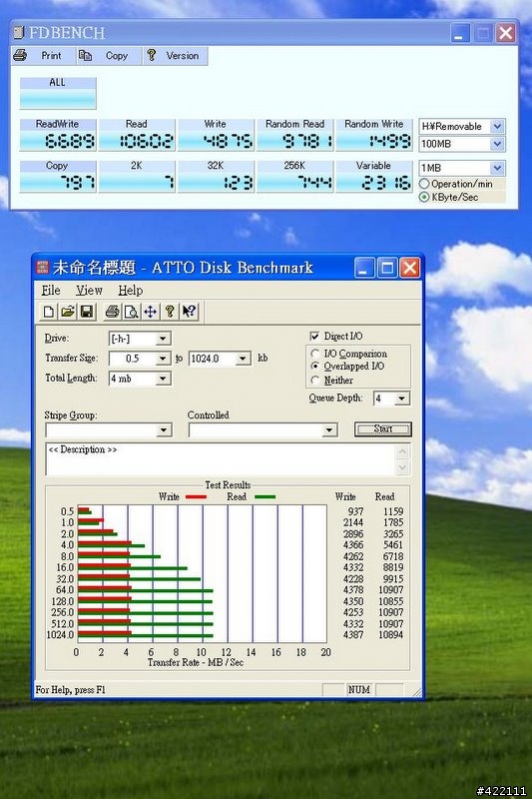532x799 pixels.
Task: Click the Variable test button in FDBENCH
Action: [x=373, y=177]
